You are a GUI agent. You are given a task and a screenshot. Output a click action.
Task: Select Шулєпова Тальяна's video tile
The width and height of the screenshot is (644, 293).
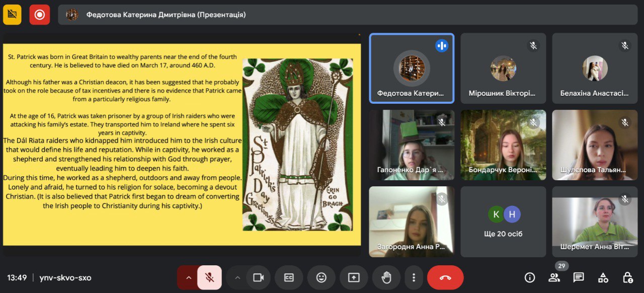(x=595, y=145)
